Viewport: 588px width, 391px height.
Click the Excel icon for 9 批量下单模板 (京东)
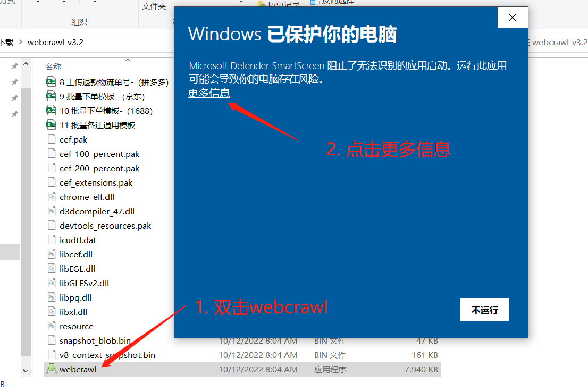(x=51, y=96)
